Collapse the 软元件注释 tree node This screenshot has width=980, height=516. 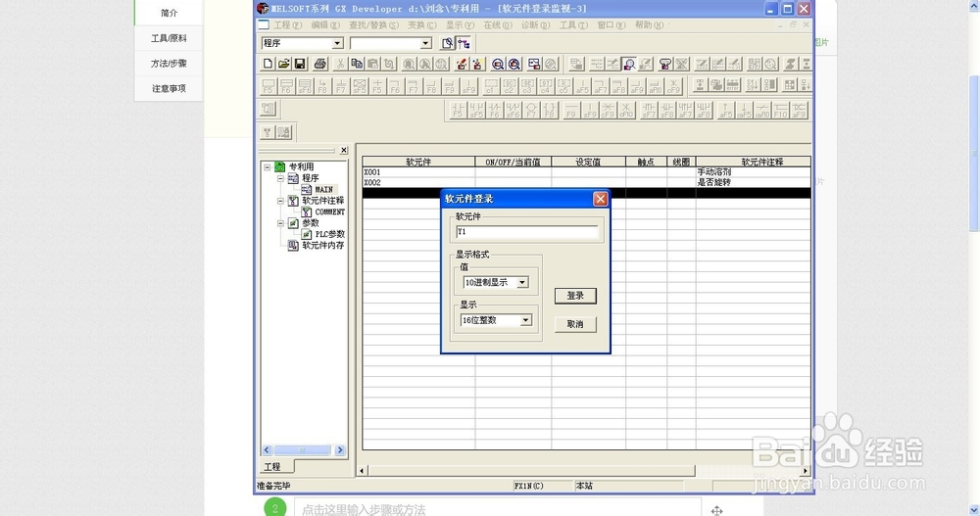click(x=280, y=201)
